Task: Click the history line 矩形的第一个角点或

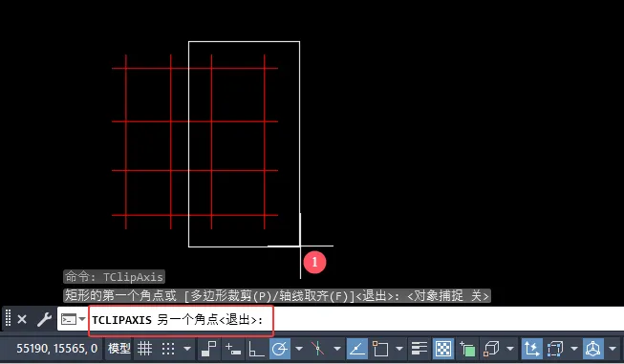Action: [277, 295]
